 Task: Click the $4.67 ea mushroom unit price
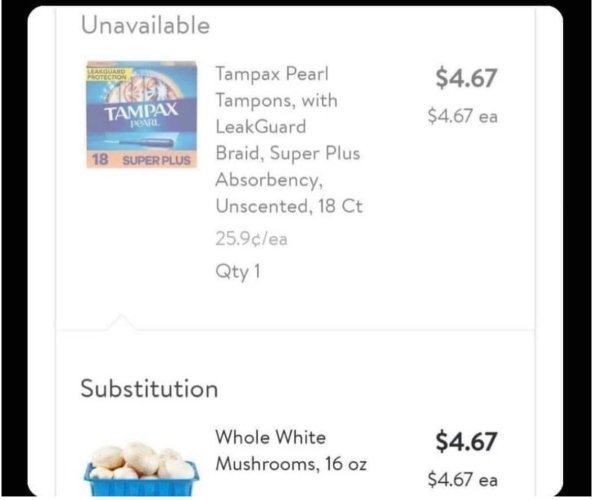click(x=463, y=479)
